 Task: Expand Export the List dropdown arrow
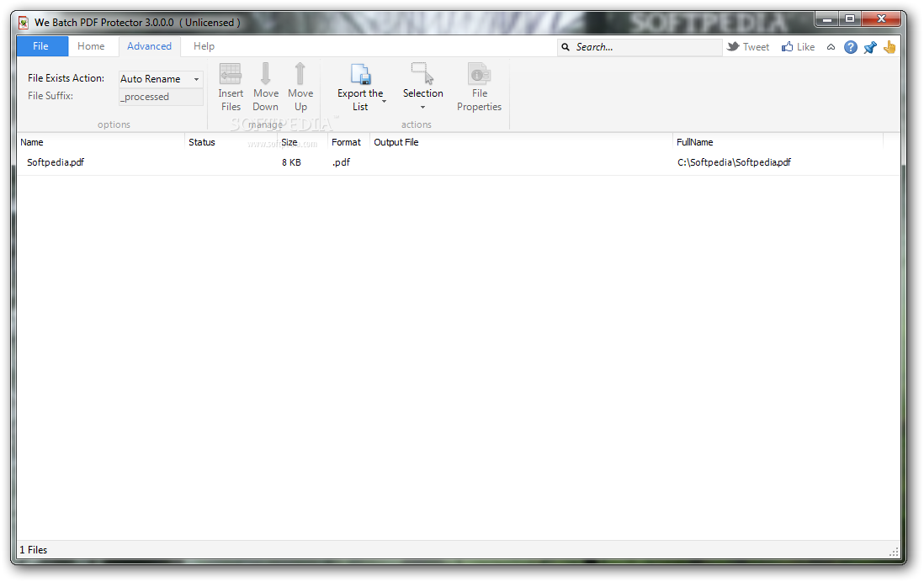point(385,101)
